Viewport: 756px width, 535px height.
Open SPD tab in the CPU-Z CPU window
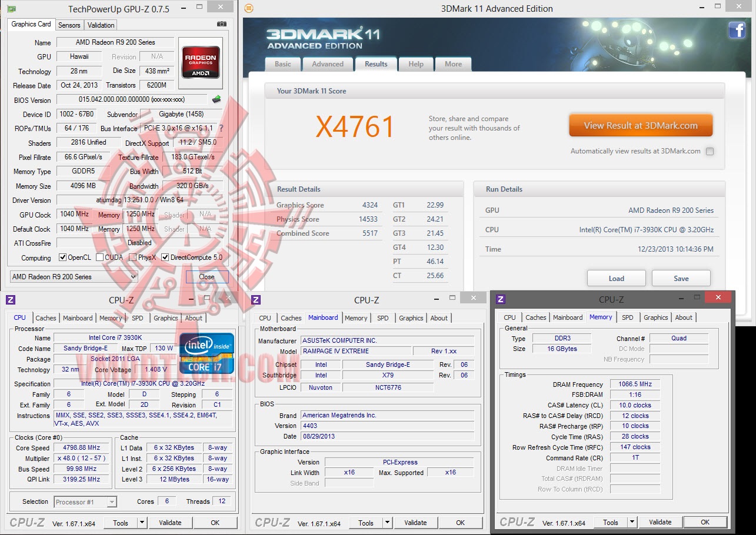pyautogui.click(x=138, y=318)
